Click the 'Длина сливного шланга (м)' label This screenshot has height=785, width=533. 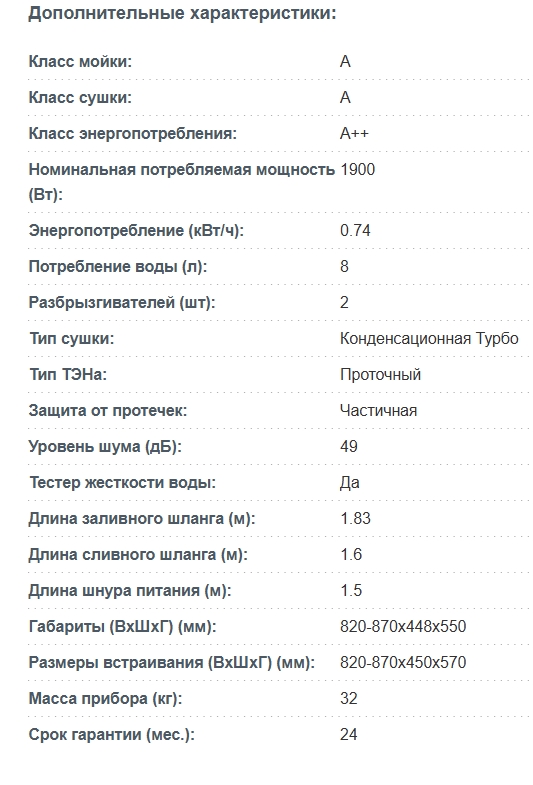[138, 555]
